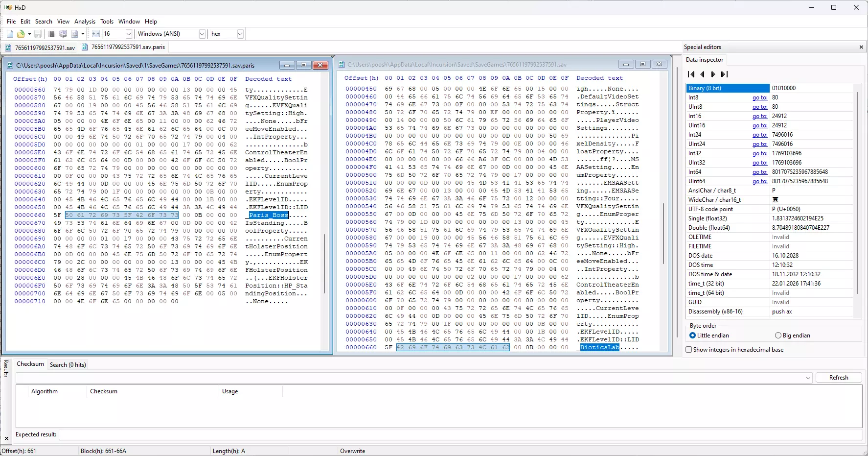
Task: Go to previous byte in Data inspector
Action: (702, 74)
